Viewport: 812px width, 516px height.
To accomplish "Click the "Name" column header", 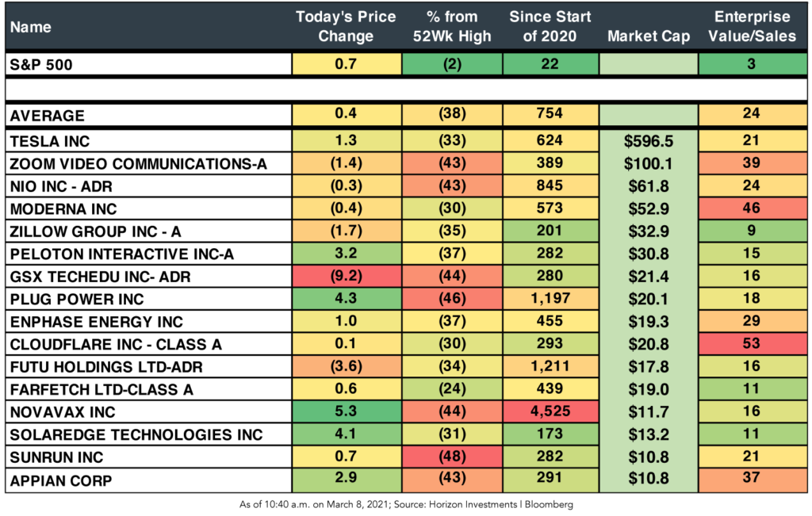I will [x=31, y=27].
